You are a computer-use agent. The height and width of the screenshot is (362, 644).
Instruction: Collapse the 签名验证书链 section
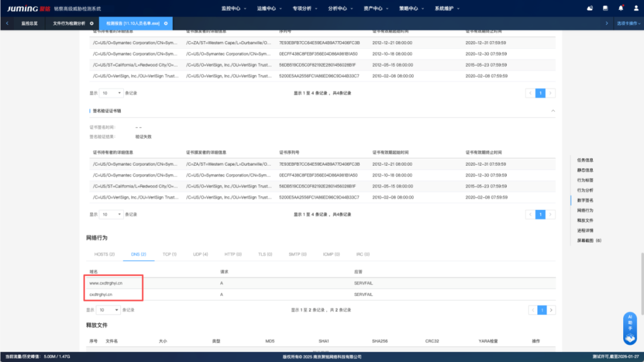coord(553,111)
